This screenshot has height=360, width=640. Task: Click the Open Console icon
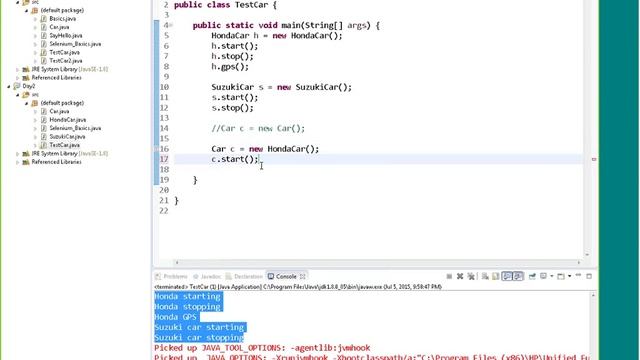(561, 276)
